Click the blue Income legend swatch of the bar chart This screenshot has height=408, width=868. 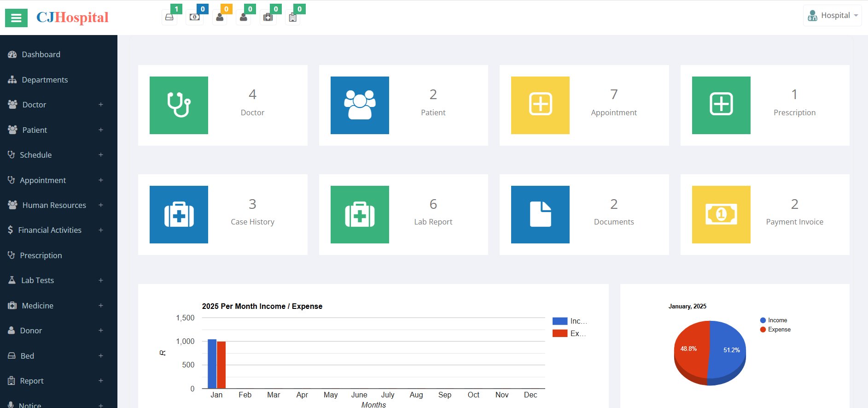(559, 321)
